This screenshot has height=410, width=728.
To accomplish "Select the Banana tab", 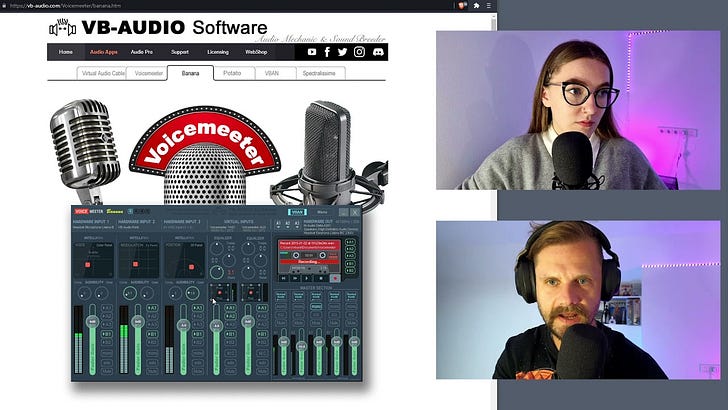I will pyautogui.click(x=190, y=73).
